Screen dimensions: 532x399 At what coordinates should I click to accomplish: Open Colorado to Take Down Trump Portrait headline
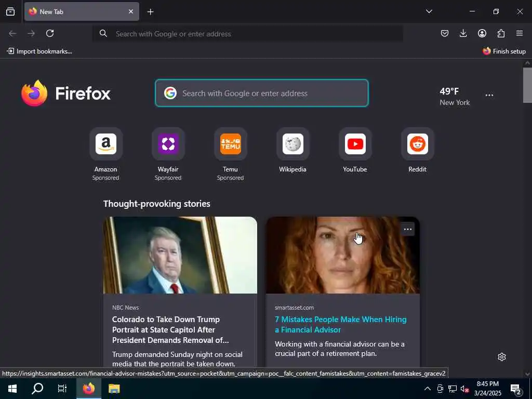pyautogui.click(x=170, y=329)
